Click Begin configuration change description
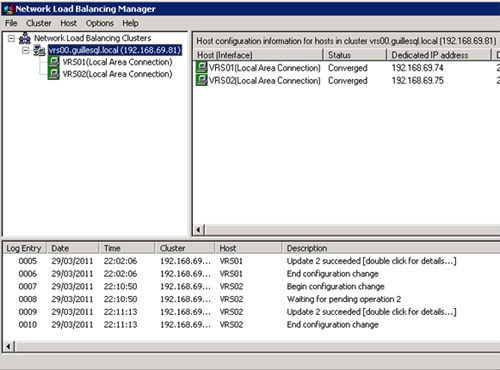Viewport: 500px width, 370px height. tap(335, 286)
